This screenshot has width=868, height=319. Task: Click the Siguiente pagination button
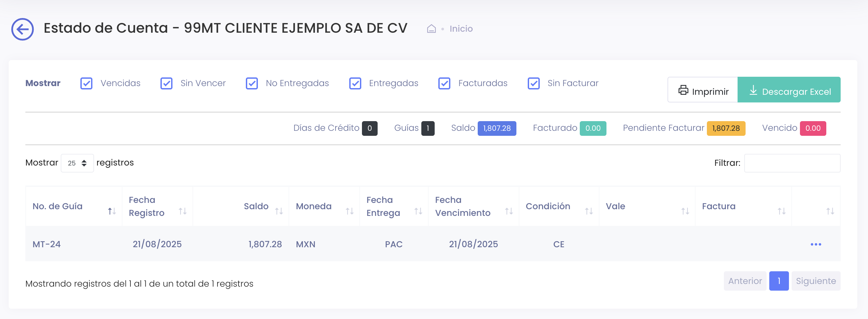(x=816, y=281)
